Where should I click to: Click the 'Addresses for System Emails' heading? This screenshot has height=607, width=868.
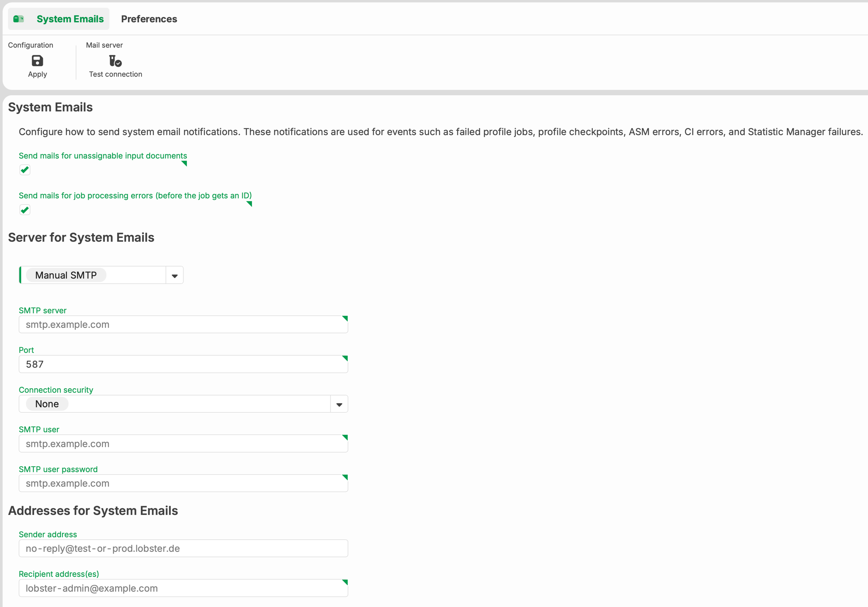pyautogui.click(x=93, y=511)
